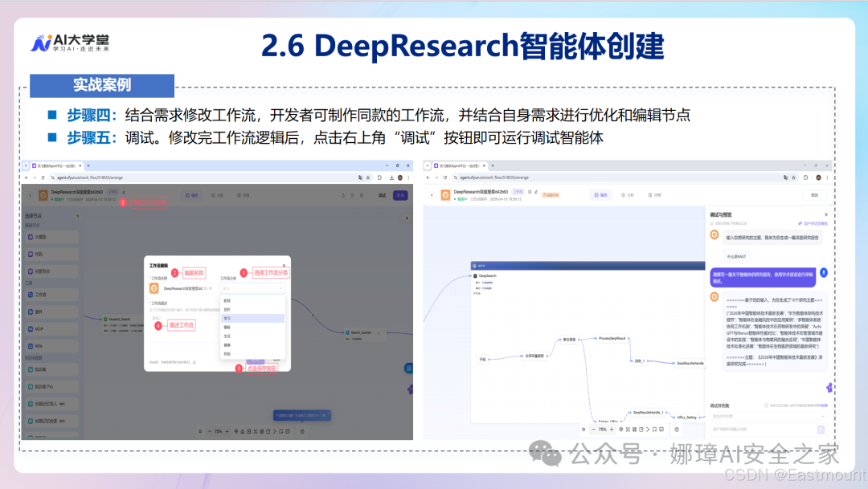Screen dimensions: 868x489
Task: Bookmark page with star in right browser
Action: click(794, 177)
